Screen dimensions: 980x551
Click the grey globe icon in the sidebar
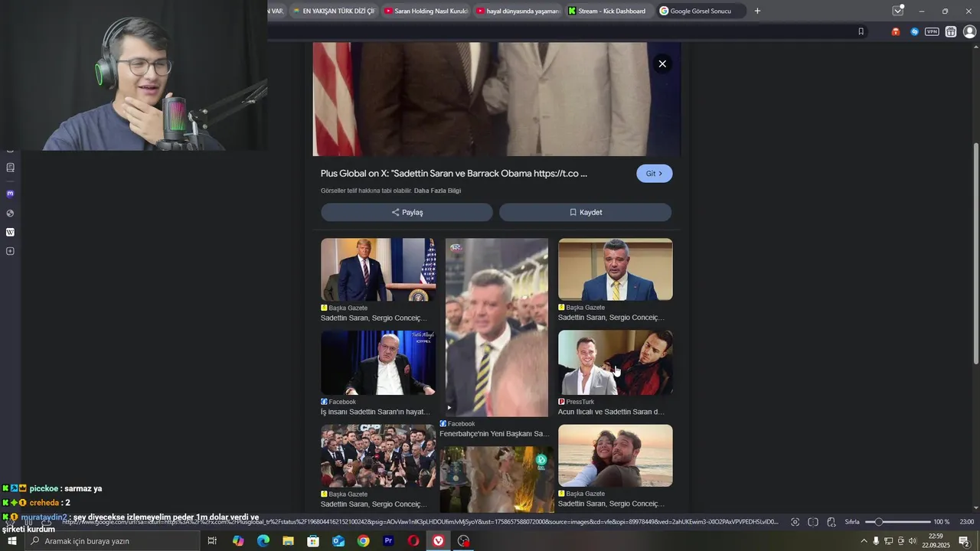coord(10,214)
